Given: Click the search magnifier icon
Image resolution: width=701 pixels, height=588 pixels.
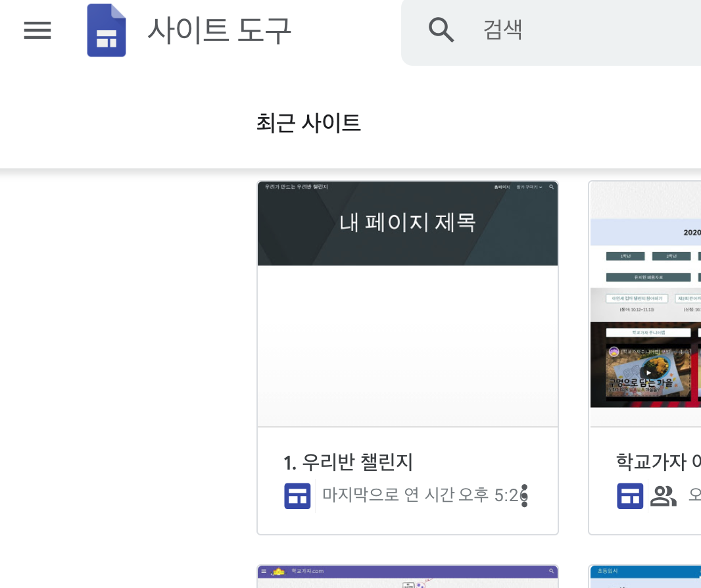Looking at the screenshot, I should (441, 30).
